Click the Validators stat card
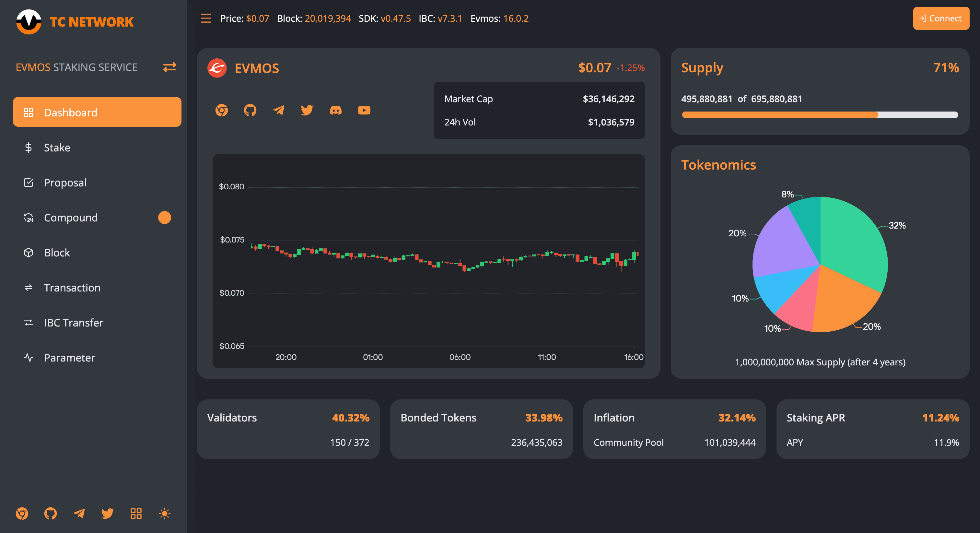Screen dimensions: 980x533 click(288, 429)
